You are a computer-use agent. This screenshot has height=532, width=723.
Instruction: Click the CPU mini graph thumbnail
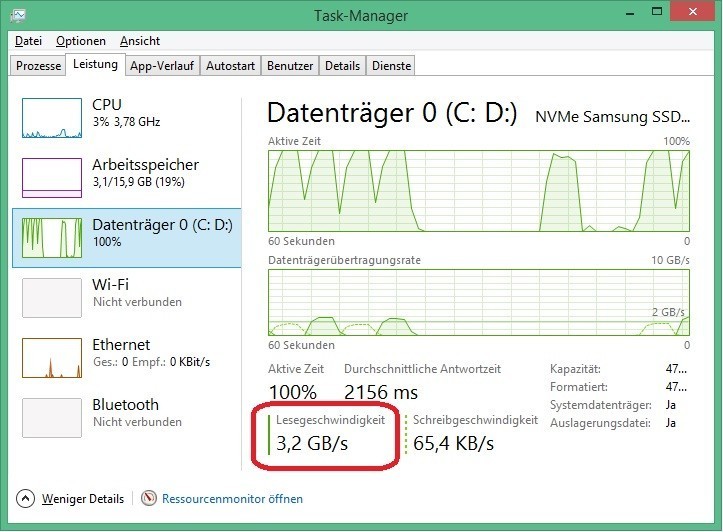[52, 118]
